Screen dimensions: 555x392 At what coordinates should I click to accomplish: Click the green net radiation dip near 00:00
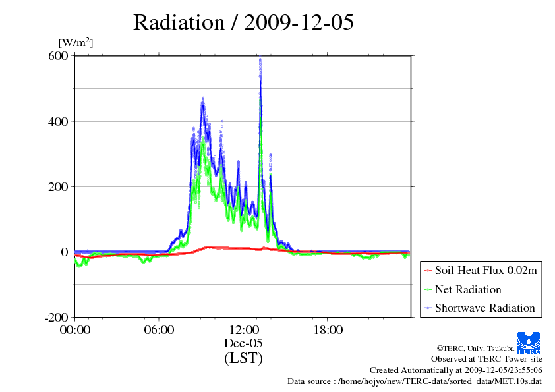(x=80, y=264)
